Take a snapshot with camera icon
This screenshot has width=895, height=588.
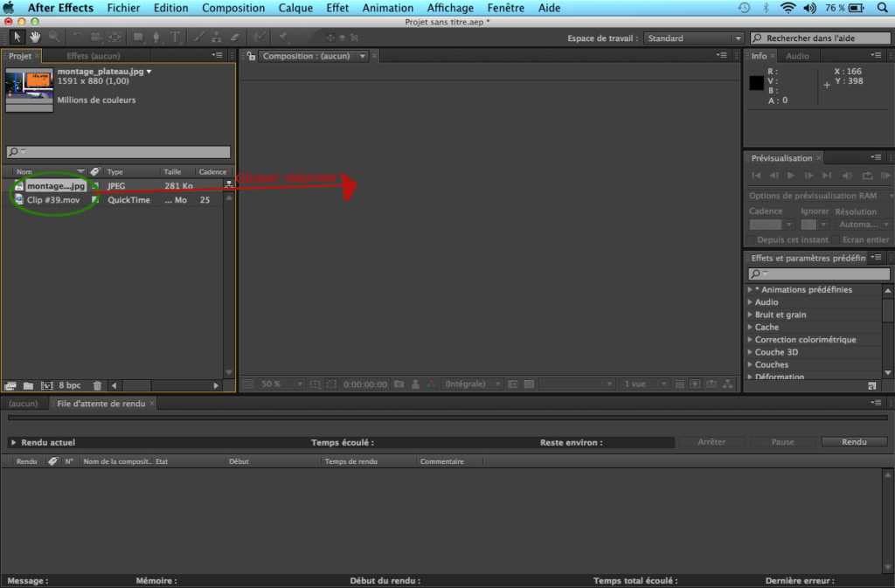pos(399,384)
